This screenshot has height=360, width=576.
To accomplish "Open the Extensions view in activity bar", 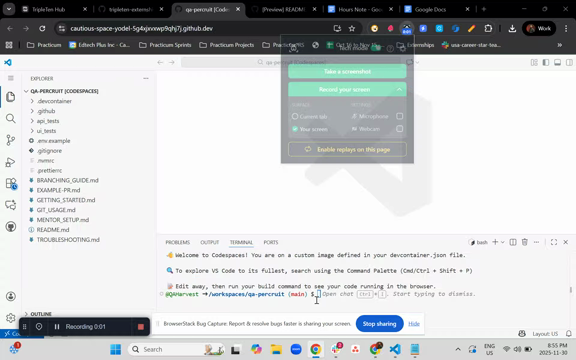I will (11, 184).
